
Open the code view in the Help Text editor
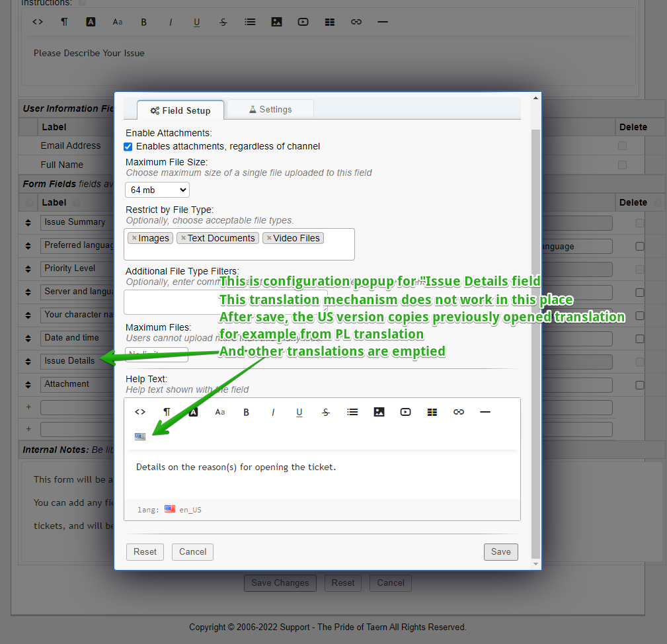point(140,411)
